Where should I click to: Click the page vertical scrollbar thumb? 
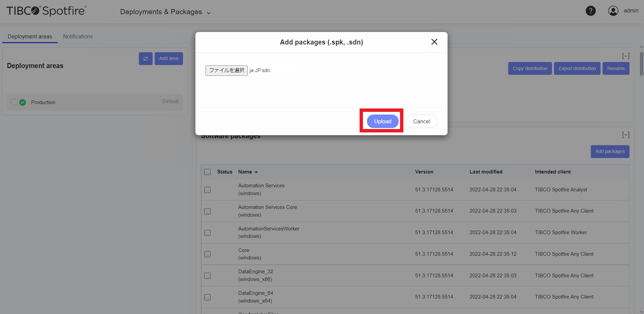tap(641, 63)
